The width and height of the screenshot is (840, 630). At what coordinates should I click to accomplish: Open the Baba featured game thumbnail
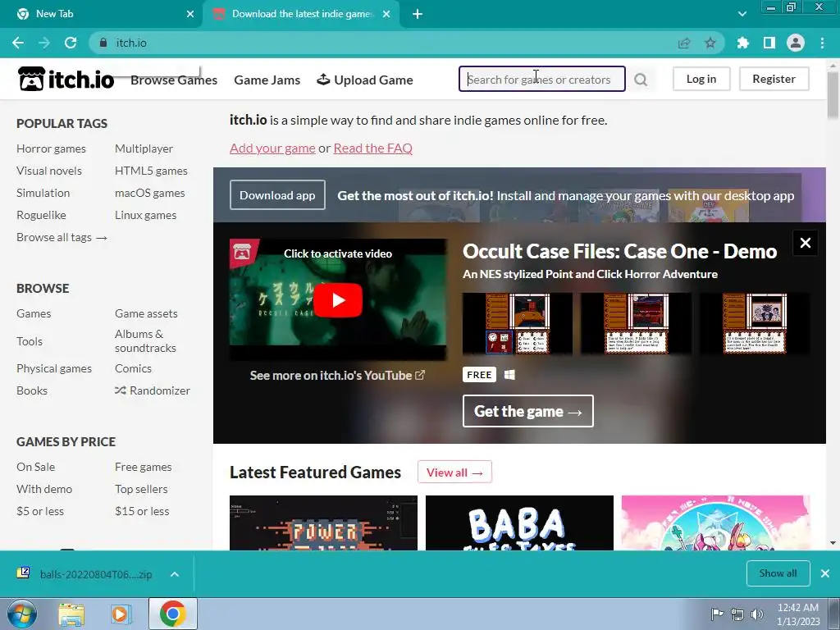pos(519,523)
